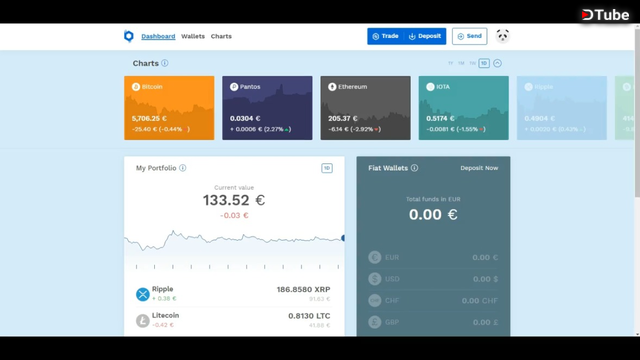Screen dimensions: 640x360
Task: Click the IOTA coin icon
Action: pos(430,87)
